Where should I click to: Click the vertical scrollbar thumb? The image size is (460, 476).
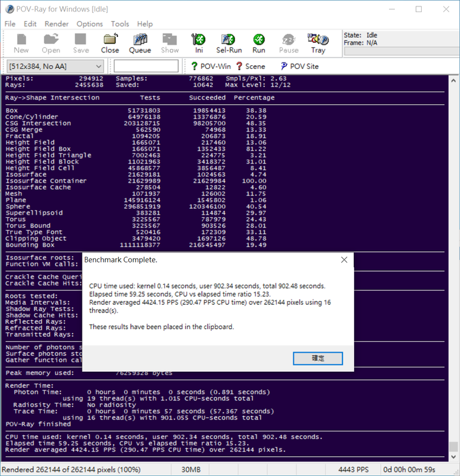454,447
